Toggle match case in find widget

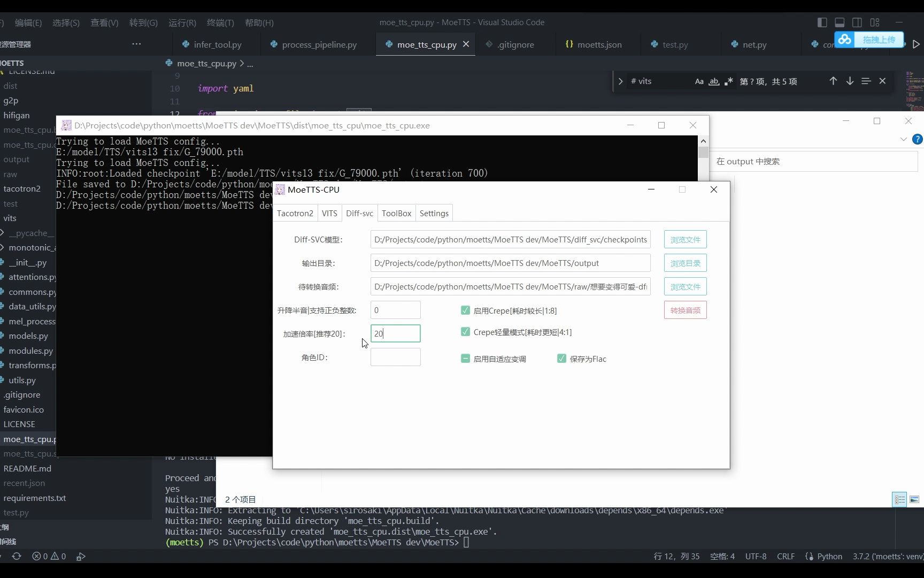tap(699, 81)
